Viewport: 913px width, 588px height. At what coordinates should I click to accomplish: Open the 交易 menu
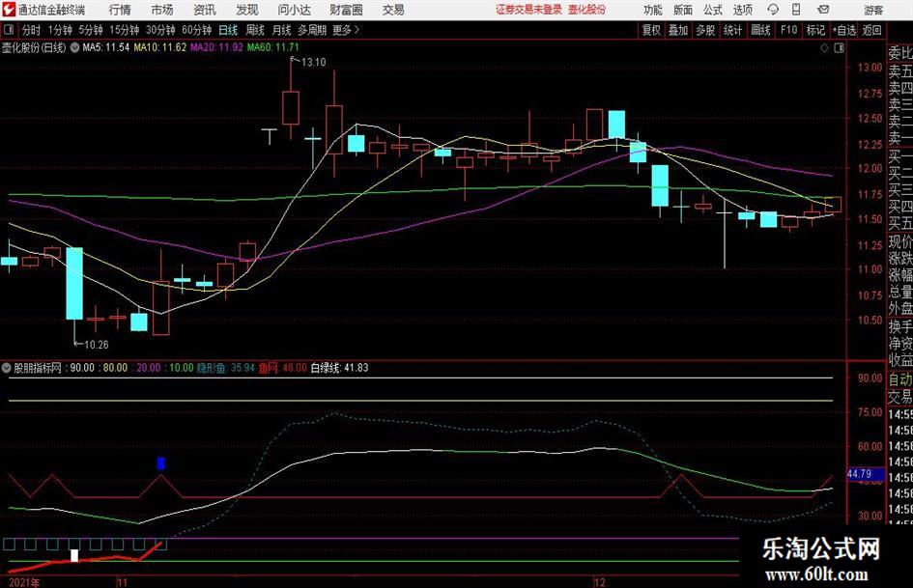tap(393, 10)
